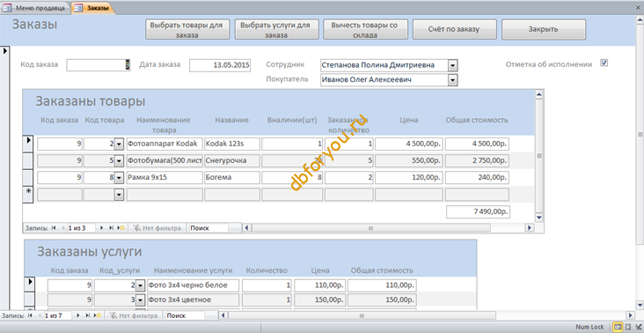Viewport: 644px width, 333px height.
Task: Go to first record in bottom main navigator
Action: tap(30, 315)
